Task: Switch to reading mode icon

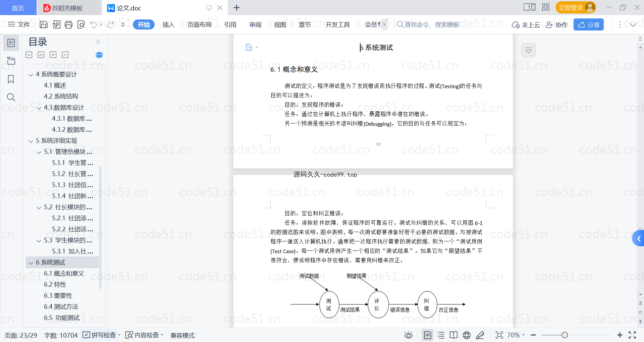Action: (453, 335)
